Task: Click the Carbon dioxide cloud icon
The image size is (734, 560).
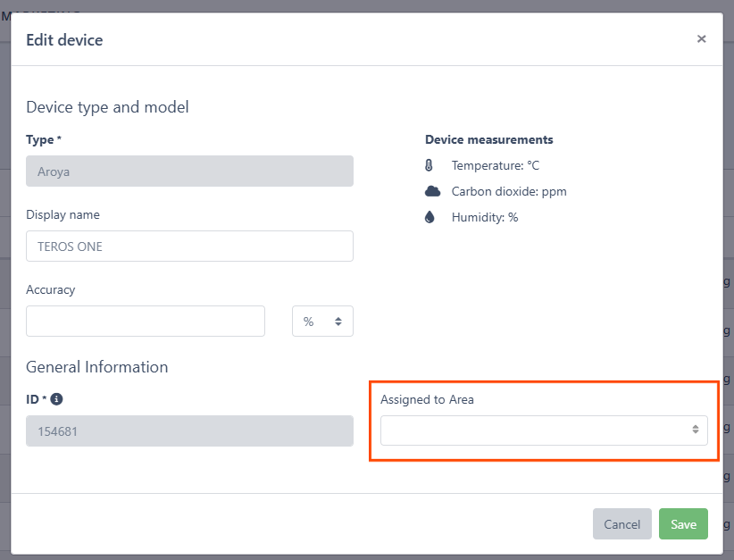Action: pos(432,191)
